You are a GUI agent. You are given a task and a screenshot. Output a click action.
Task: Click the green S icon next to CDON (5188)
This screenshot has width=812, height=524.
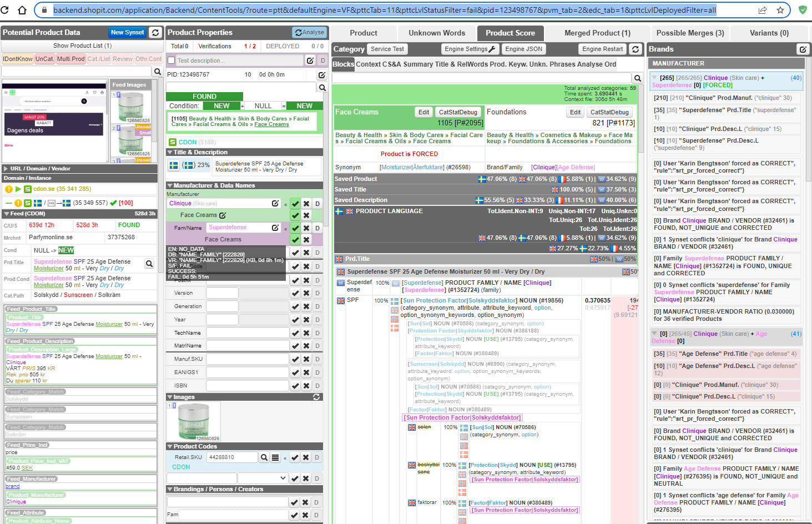(x=173, y=142)
